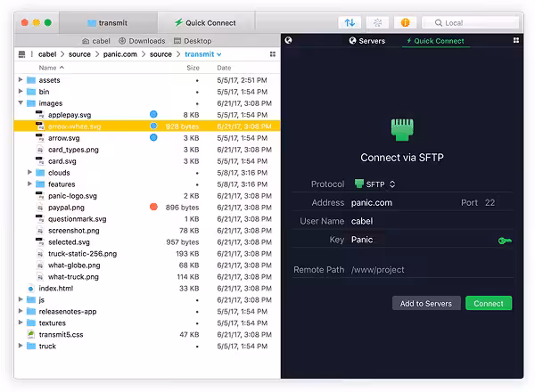The image size is (535, 392).
Task: Switch to the transmit tab
Action: (x=108, y=23)
